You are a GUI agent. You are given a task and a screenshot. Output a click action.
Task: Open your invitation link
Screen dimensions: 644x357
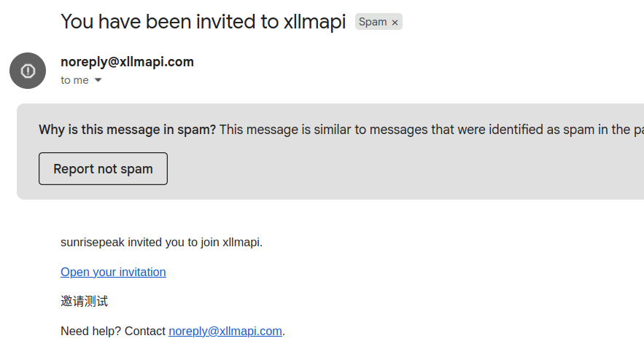pyautogui.click(x=113, y=272)
